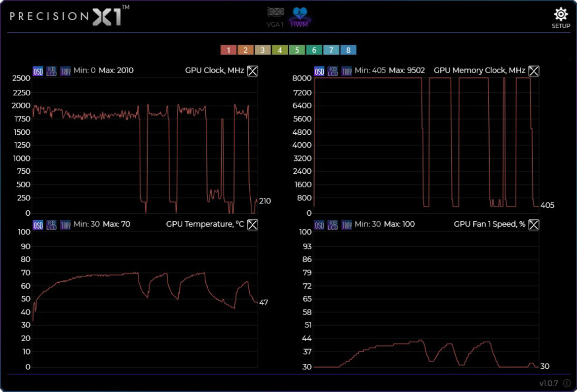This screenshot has height=392, width=577.
Task: Close the GPU Fan 1 Speed graph
Action: [534, 225]
